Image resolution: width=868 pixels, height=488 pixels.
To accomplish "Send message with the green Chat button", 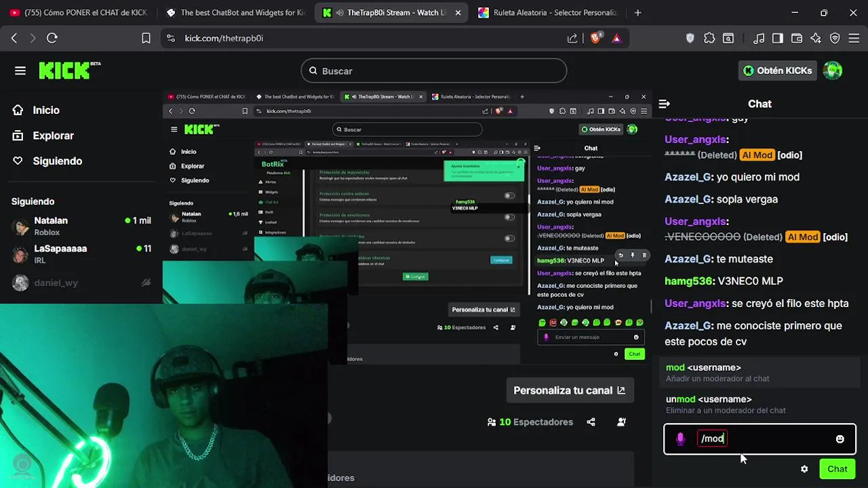I will (x=837, y=469).
